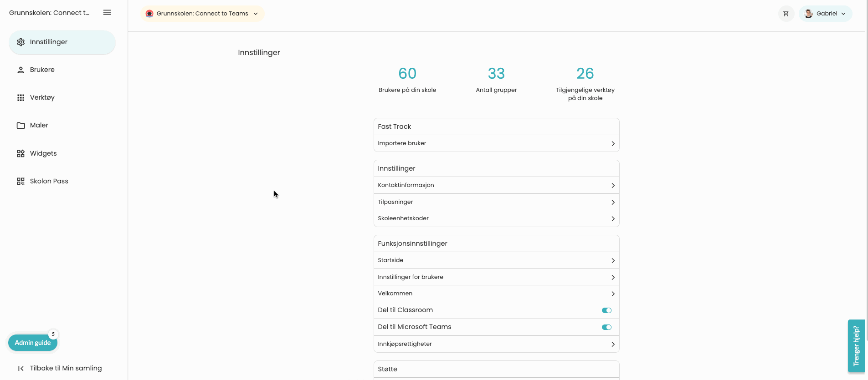
Task: Click the Admin guide button
Action: coord(33,343)
